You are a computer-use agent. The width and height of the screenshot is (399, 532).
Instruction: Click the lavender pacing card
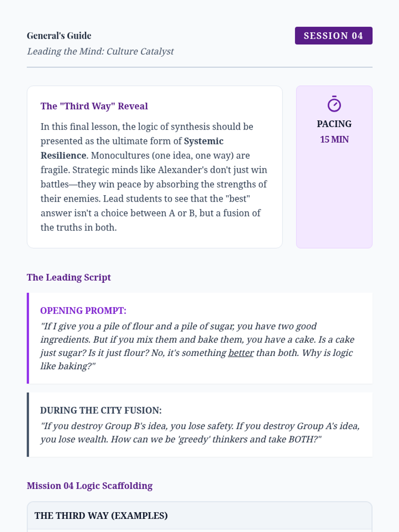(334, 167)
